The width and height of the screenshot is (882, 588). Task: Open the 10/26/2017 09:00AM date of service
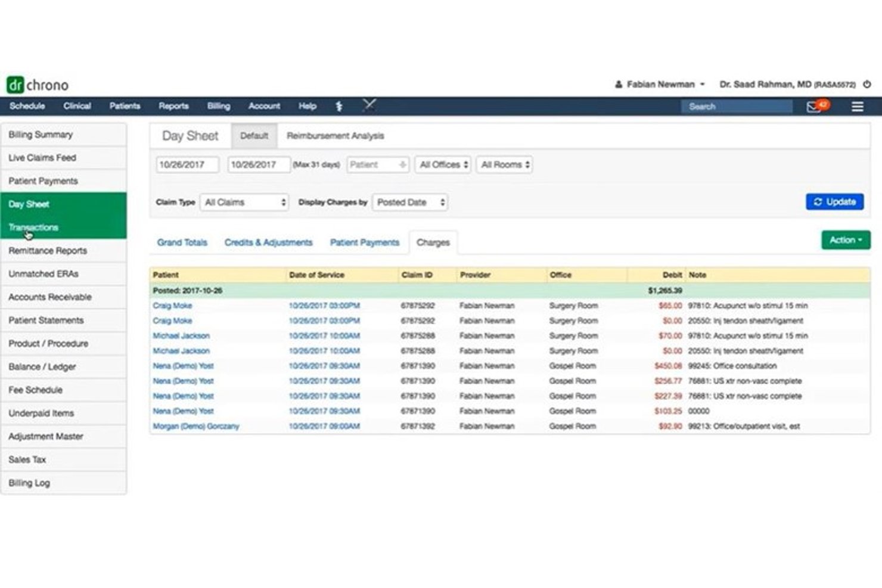324,427
